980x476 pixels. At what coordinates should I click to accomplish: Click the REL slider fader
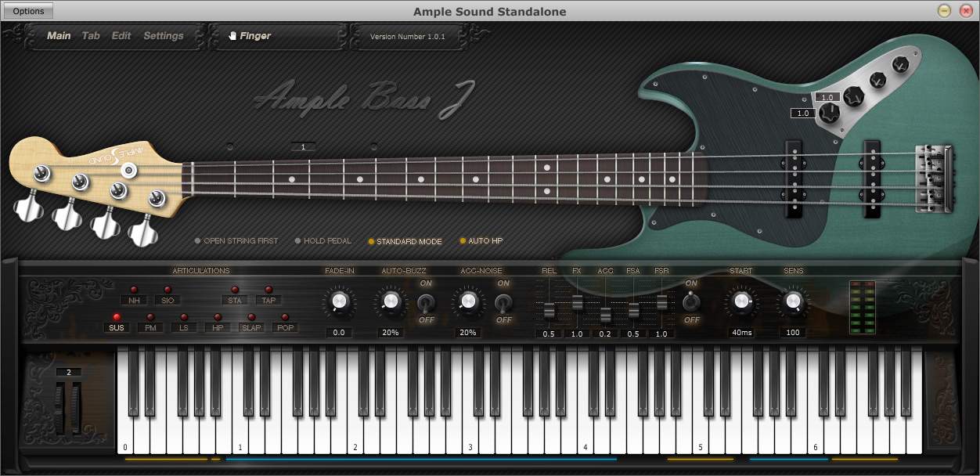pyautogui.click(x=549, y=311)
